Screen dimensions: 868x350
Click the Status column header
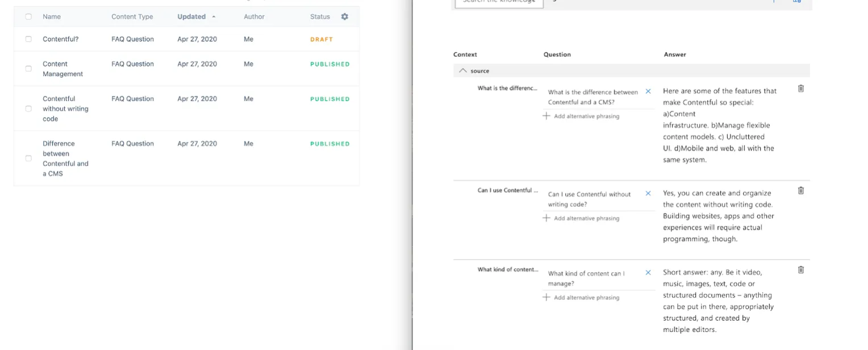[x=320, y=16]
